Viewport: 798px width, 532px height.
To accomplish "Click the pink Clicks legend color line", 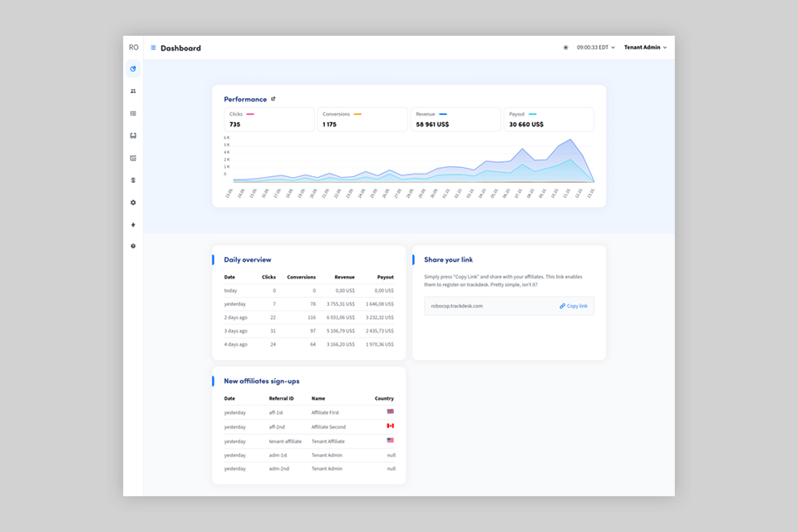I will [250, 114].
